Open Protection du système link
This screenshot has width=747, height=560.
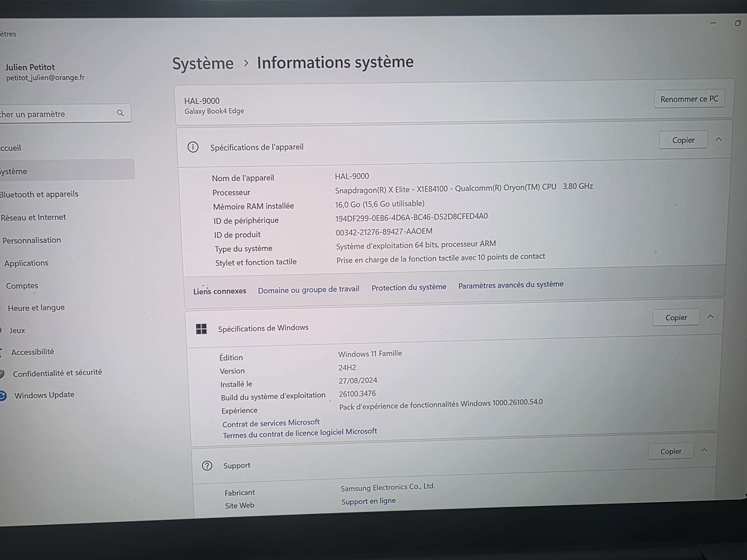click(409, 287)
